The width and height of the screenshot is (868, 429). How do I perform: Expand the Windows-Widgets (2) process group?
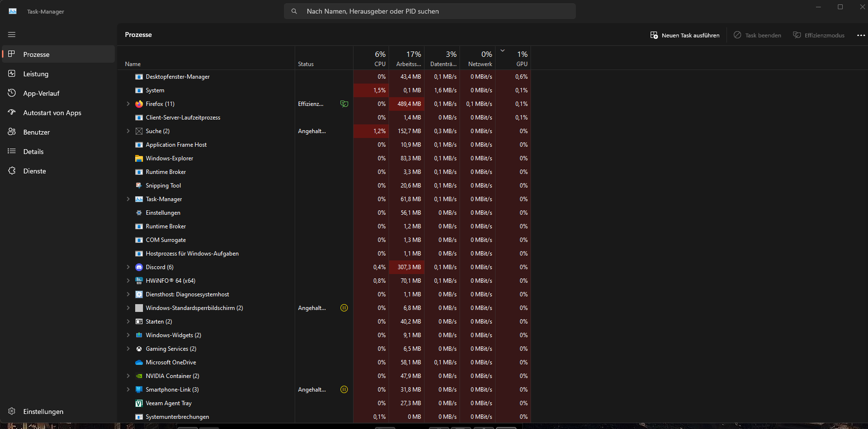(x=128, y=335)
